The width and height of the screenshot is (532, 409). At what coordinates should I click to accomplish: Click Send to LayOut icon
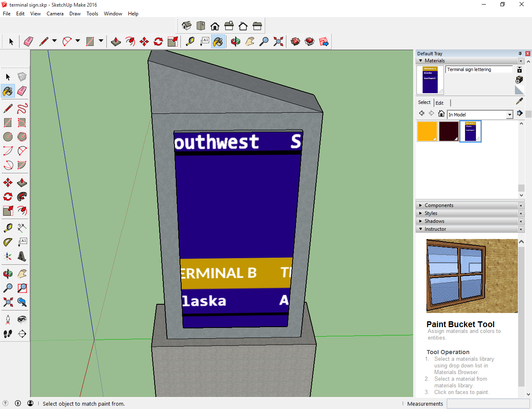pos(324,42)
